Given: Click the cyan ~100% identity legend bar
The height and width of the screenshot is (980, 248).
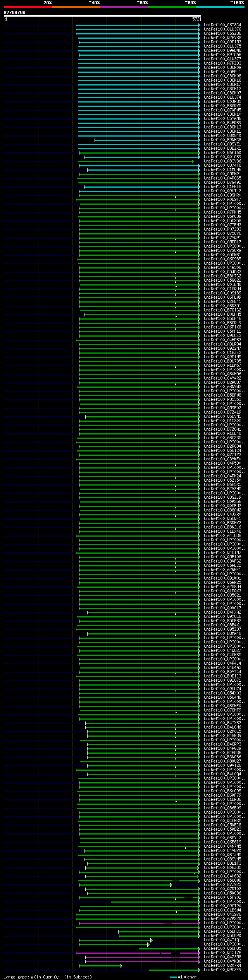Looking at the screenshot, I should pos(220,7).
